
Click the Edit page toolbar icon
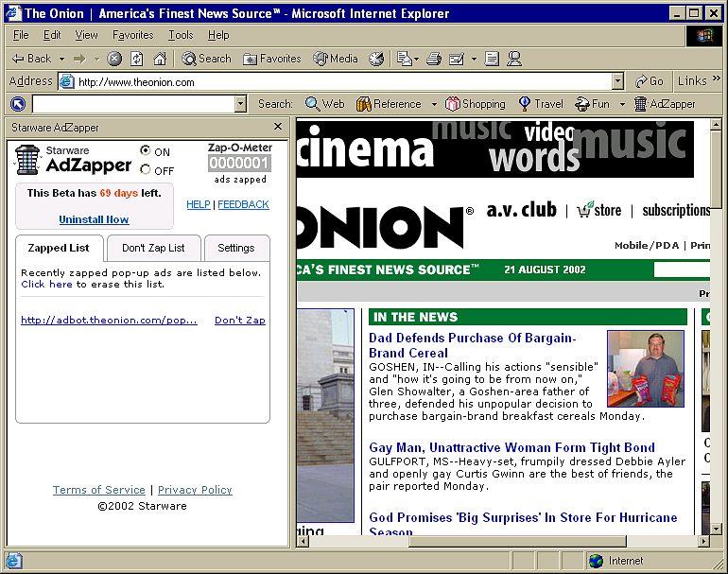[x=457, y=59]
